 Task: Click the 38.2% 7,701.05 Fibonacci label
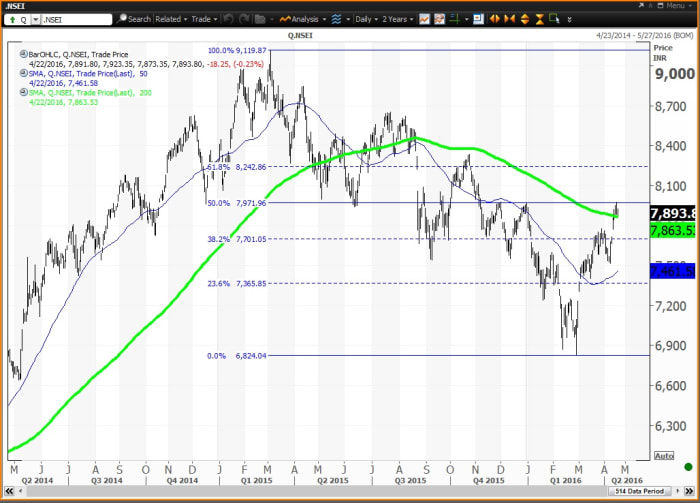(x=237, y=239)
